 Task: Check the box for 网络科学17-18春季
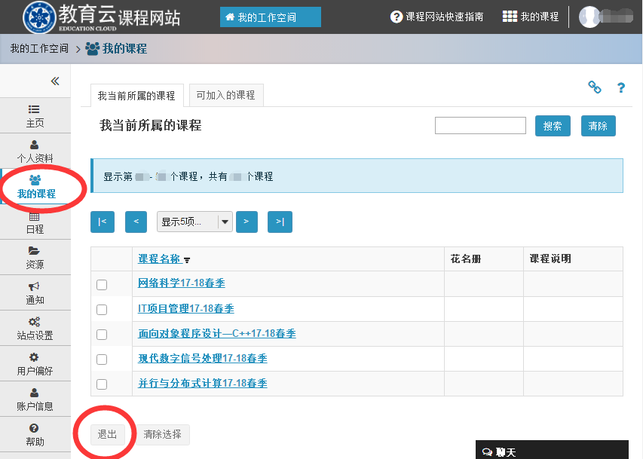click(101, 284)
